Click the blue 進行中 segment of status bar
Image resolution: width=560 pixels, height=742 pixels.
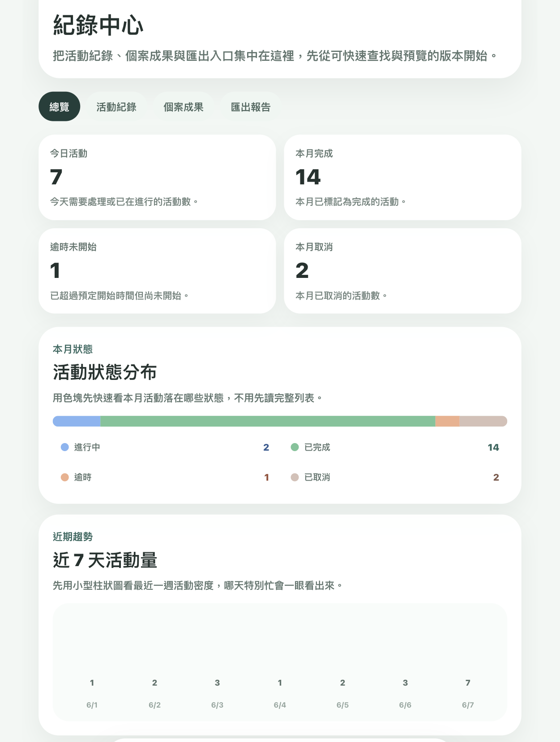tap(77, 421)
